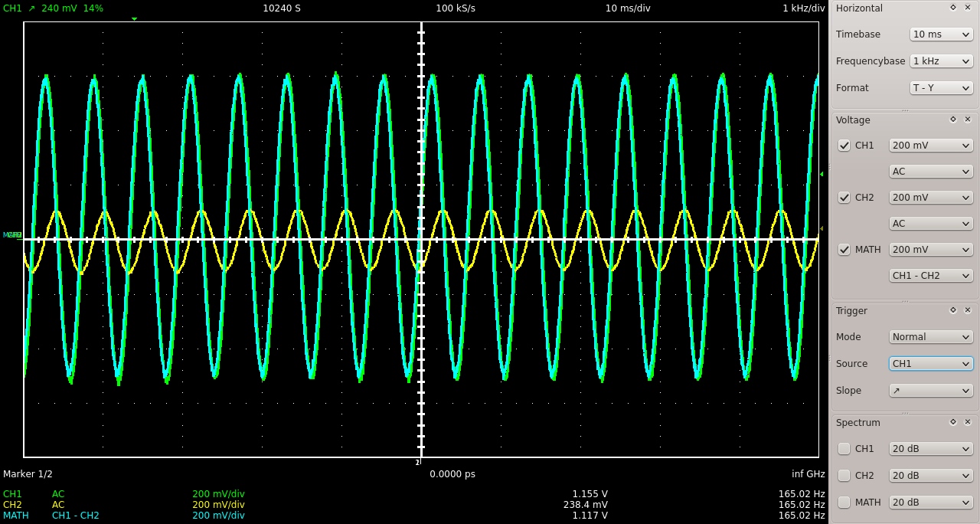This screenshot has height=524, width=980.
Task: Open the Timebase dropdown showing 10 ms
Action: click(941, 34)
